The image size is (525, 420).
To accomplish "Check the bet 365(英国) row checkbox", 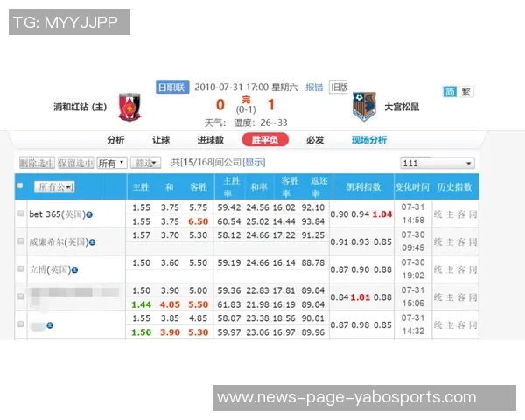I will coord(21,213).
